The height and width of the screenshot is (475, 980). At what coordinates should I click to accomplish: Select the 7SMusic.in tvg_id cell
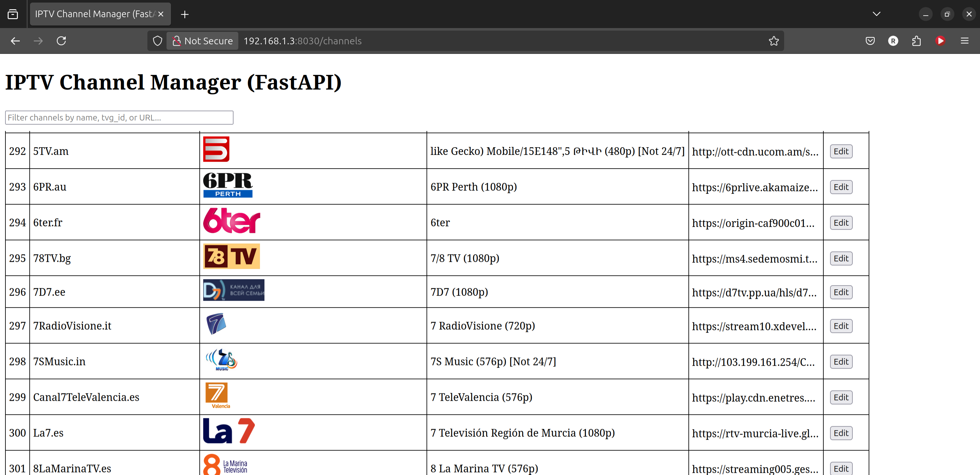[x=115, y=362]
